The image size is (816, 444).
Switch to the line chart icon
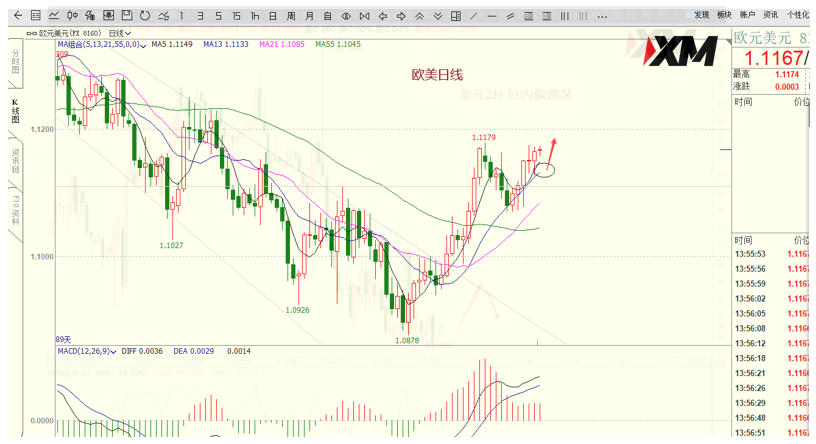tap(54, 16)
